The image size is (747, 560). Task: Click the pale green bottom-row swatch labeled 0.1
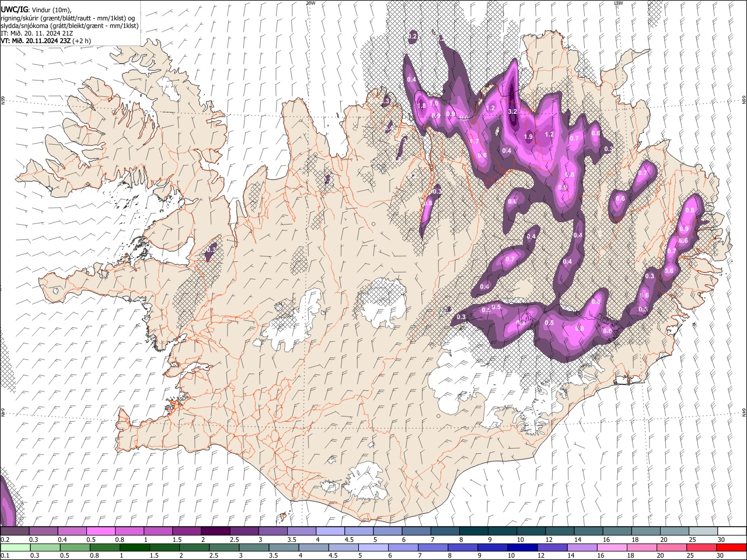tap(15, 547)
